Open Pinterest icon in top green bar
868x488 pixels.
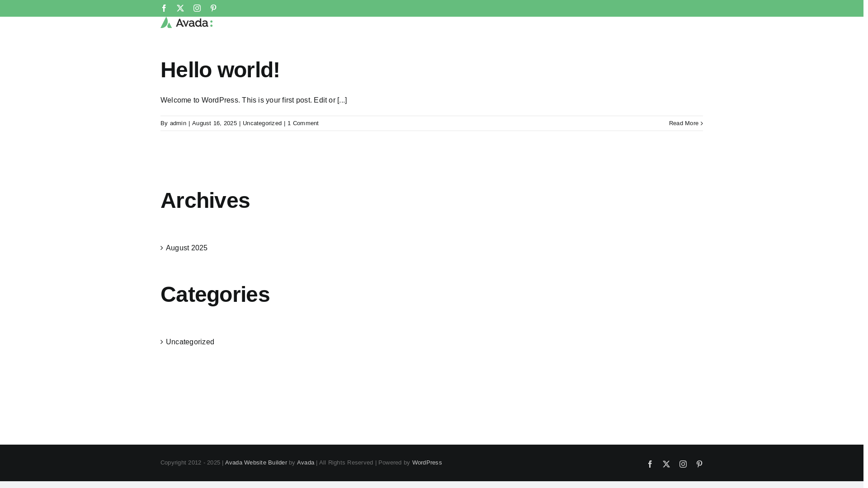[213, 8]
